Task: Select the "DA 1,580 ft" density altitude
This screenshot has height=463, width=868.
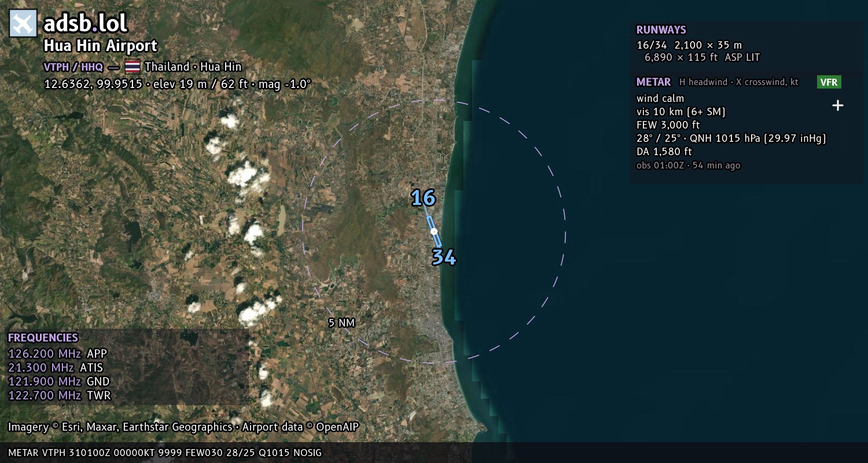Action: click(x=664, y=152)
